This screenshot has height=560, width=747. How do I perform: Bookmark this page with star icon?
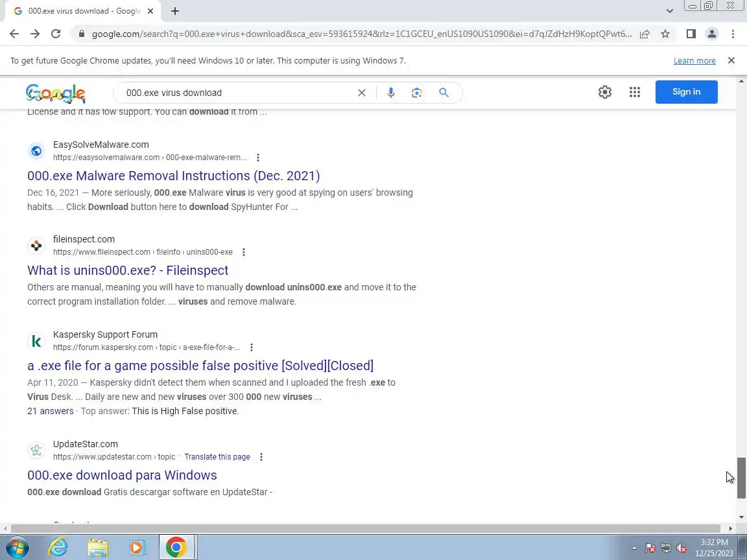coord(665,34)
